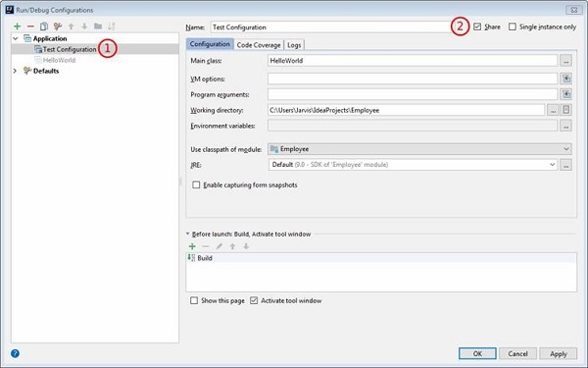Collapse the Before launch section
This screenshot has height=368, width=588.
188,234
